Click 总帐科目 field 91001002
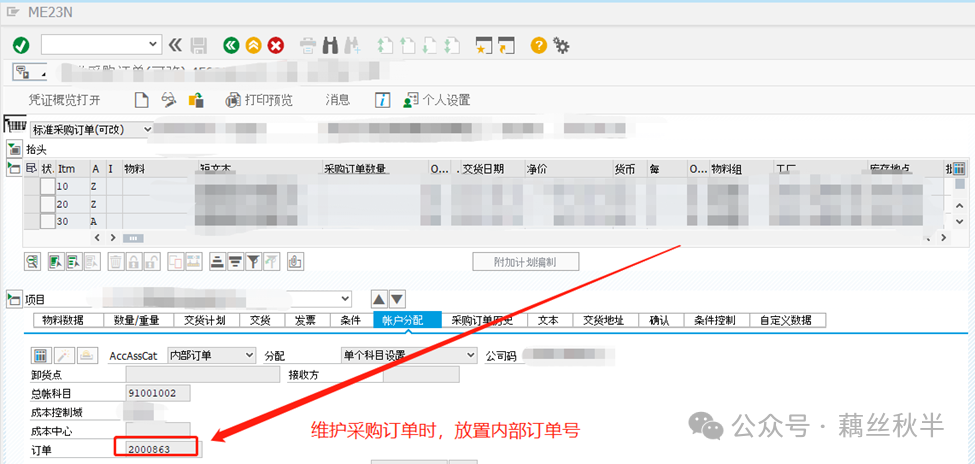The image size is (975, 464). pyautogui.click(x=158, y=393)
